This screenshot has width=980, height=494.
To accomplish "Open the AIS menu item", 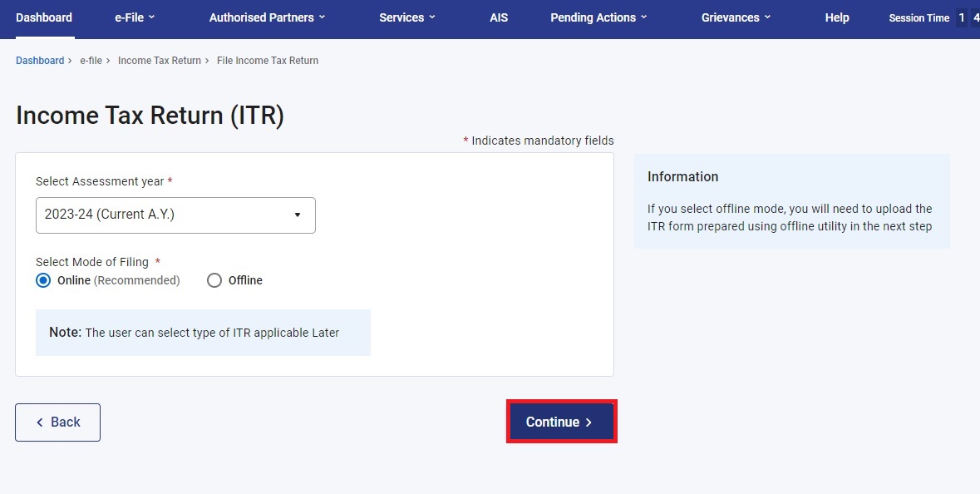I will coord(499,17).
